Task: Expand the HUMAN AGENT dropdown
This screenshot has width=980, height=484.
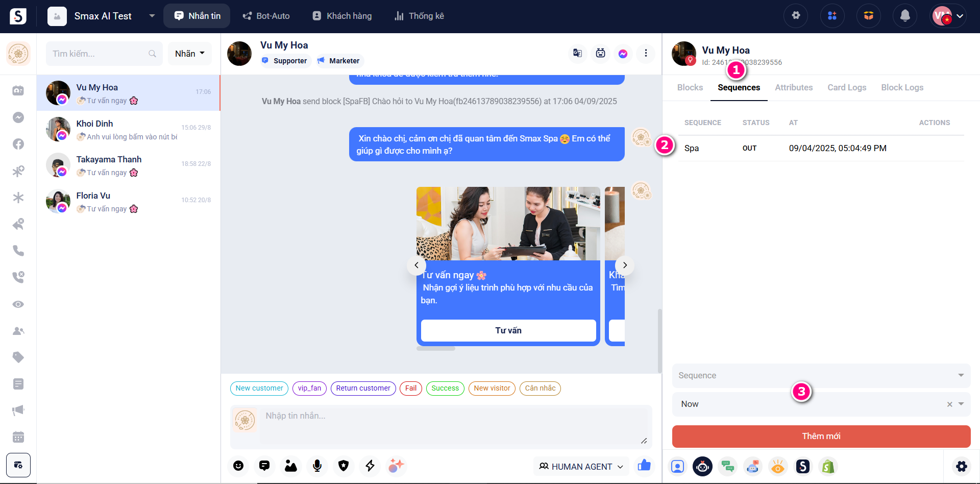Action: pyautogui.click(x=581, y=467)
